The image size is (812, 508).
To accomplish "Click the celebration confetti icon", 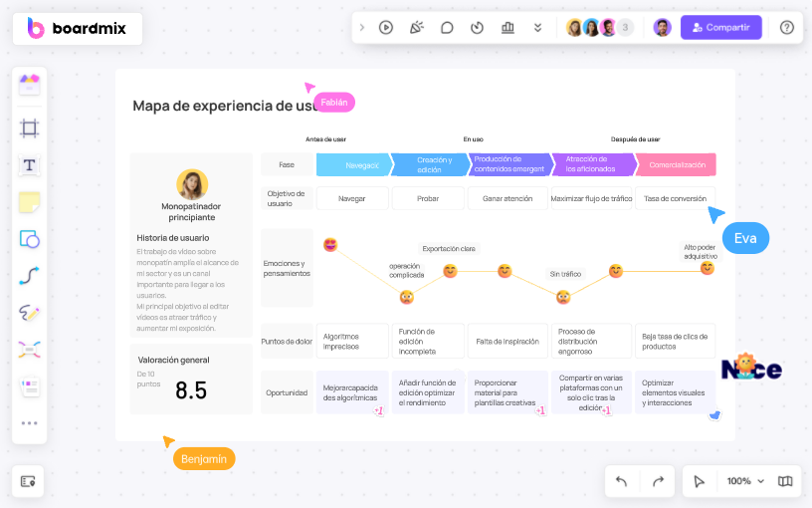I will pyautogui.click(x=416, y=28).
